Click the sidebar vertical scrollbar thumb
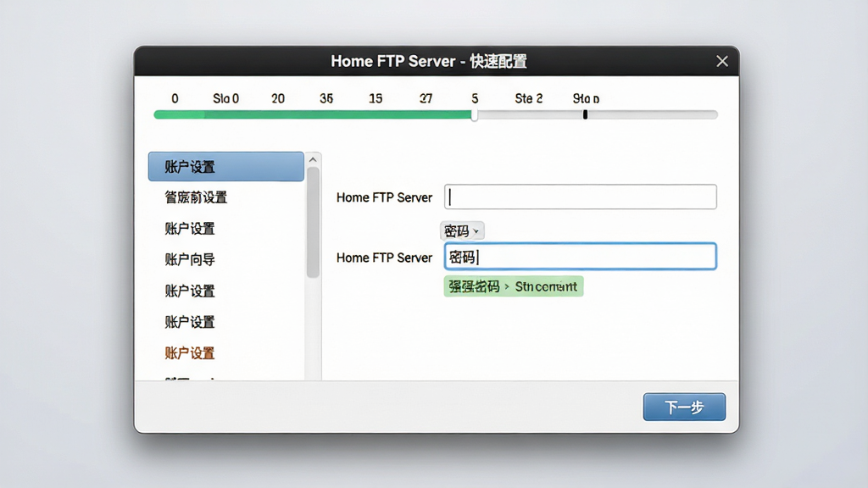 (x=313, y=222)
